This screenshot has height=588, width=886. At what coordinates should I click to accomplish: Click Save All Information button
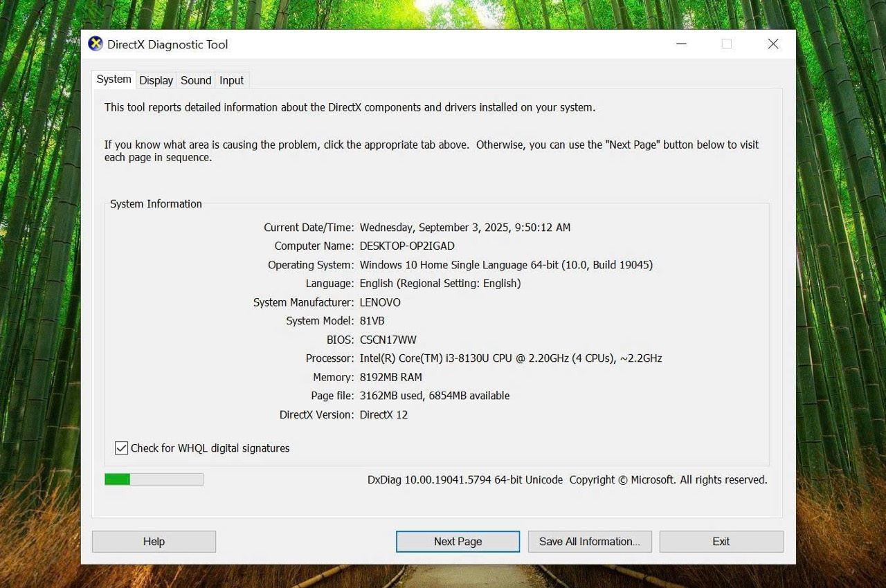click(590, 542)
